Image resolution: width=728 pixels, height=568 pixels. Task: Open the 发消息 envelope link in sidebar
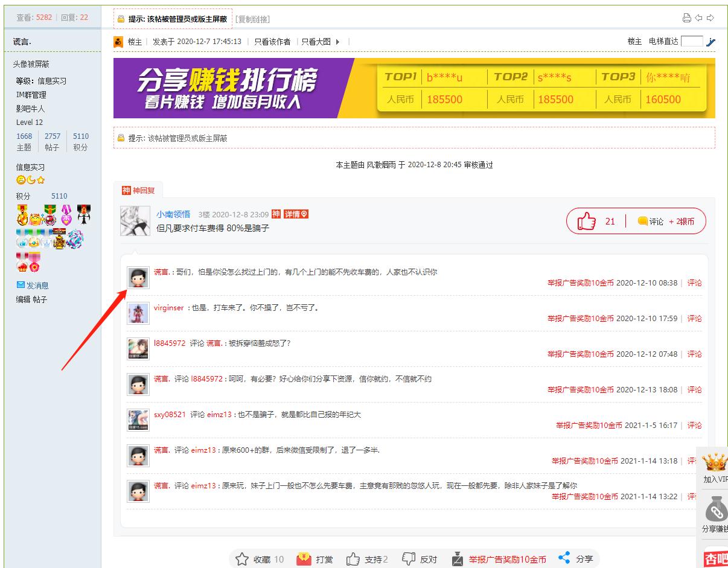[x=33, y=286]
